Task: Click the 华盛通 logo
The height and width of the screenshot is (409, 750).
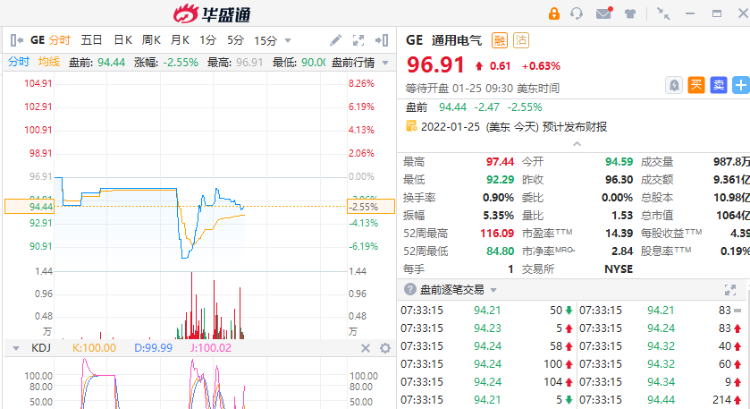Action: pyautogui.click(x=212, y=14)
